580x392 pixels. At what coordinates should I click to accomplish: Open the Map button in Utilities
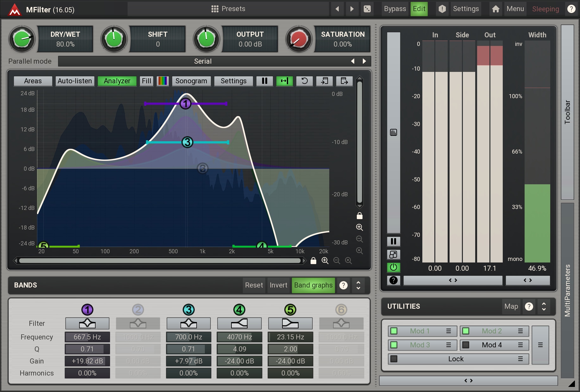coord(511,307)
